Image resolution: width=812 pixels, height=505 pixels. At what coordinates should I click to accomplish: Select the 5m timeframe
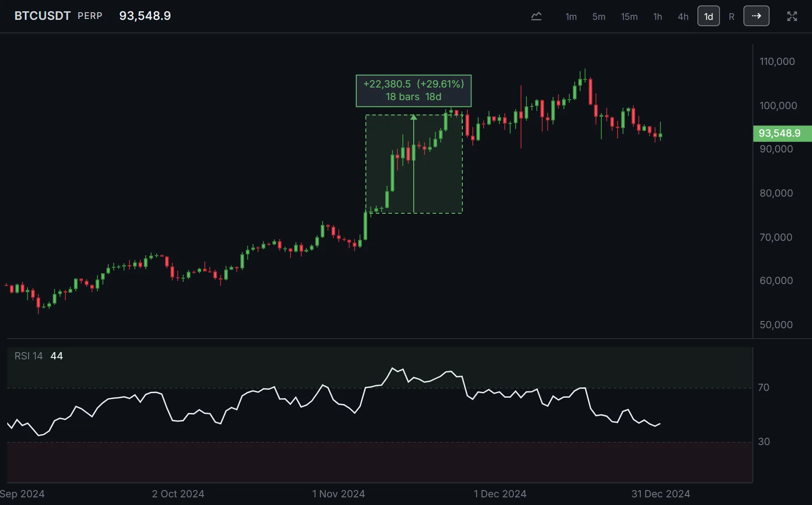(x=599, y=17)
